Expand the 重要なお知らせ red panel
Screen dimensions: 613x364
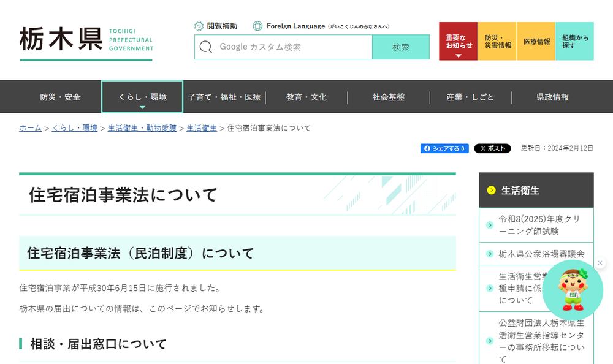point(458,42)
